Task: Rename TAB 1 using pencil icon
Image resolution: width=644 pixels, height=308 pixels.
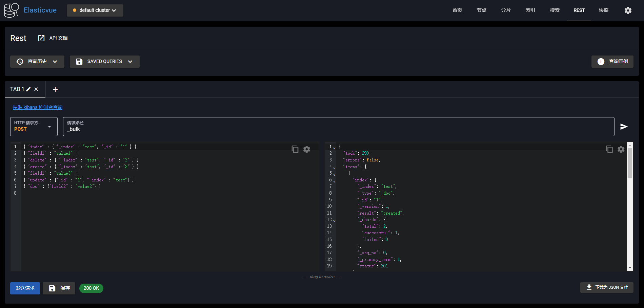Action: click(29, 89)
